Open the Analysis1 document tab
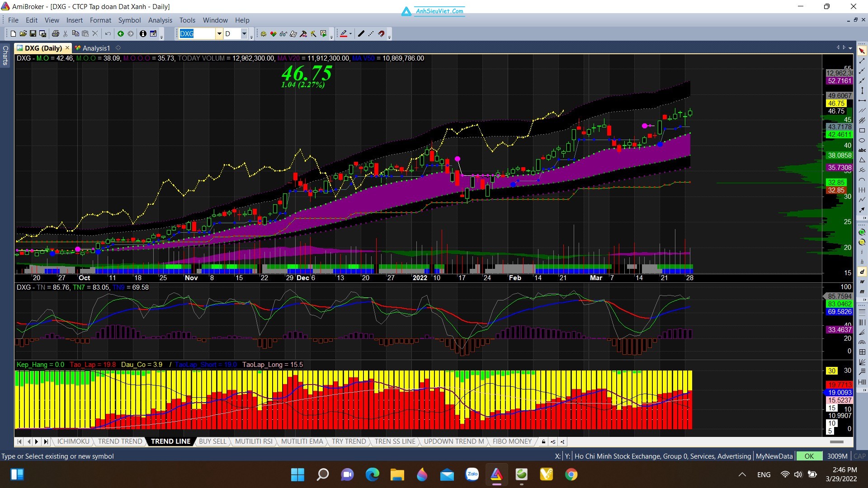The width and height of the screenshot is (868, 488). 96,48
